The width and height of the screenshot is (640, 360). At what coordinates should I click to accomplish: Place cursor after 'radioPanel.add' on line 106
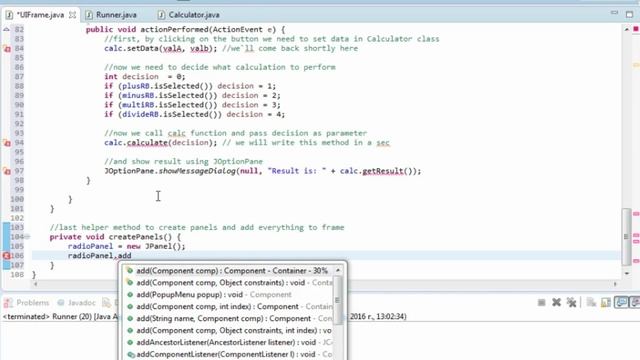click(x=132, y=256)
